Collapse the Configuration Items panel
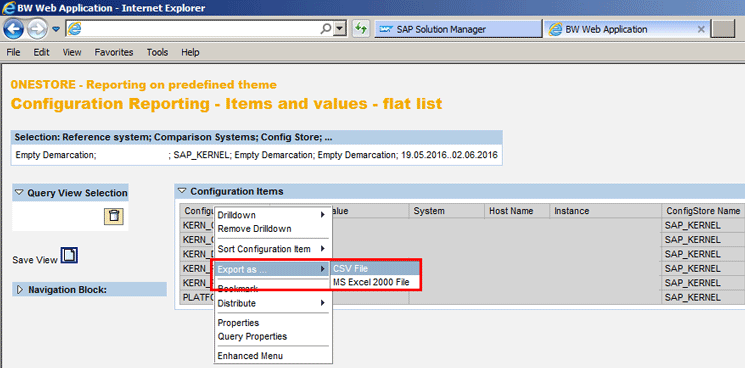The width and height of the screenshot is (745, 368). pyautogui.click(x=181, y=191)
